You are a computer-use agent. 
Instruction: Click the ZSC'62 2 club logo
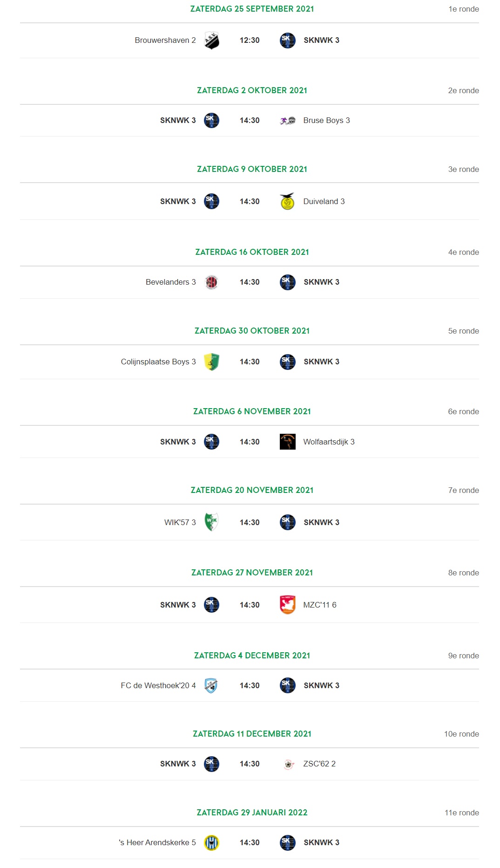click(x=288, y=764)
